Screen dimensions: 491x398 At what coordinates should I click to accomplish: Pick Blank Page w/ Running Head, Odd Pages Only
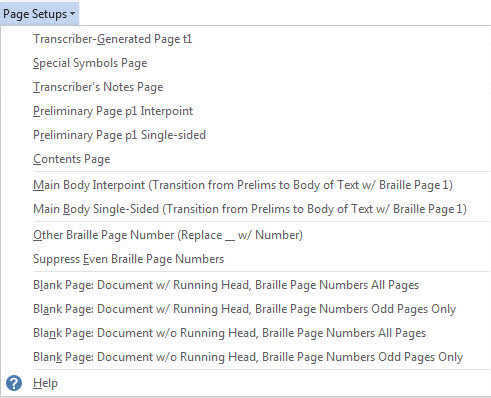point(244,309)
